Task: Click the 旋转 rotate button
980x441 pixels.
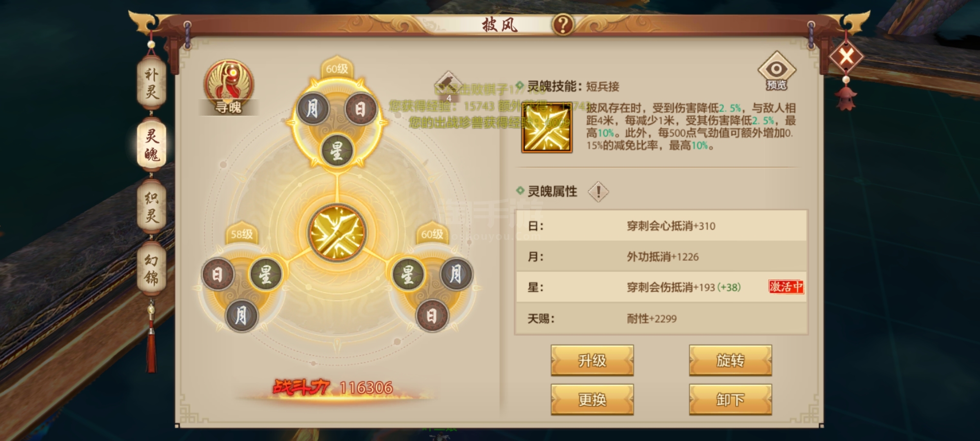Action: tap(731, 361)
